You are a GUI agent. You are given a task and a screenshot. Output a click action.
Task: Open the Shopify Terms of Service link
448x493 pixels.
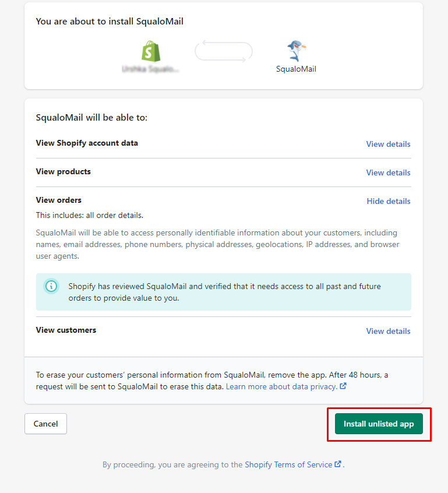click(x=288, y=464)
